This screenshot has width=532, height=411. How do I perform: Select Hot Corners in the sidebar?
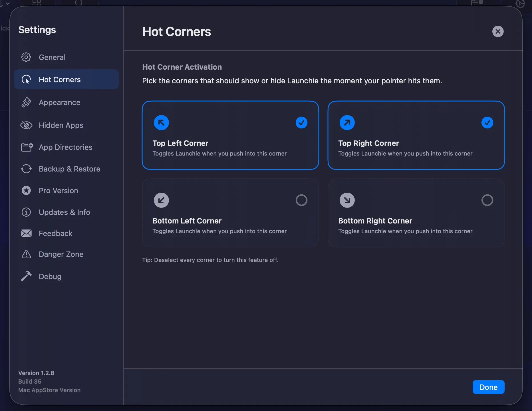(x=60, y=80)
